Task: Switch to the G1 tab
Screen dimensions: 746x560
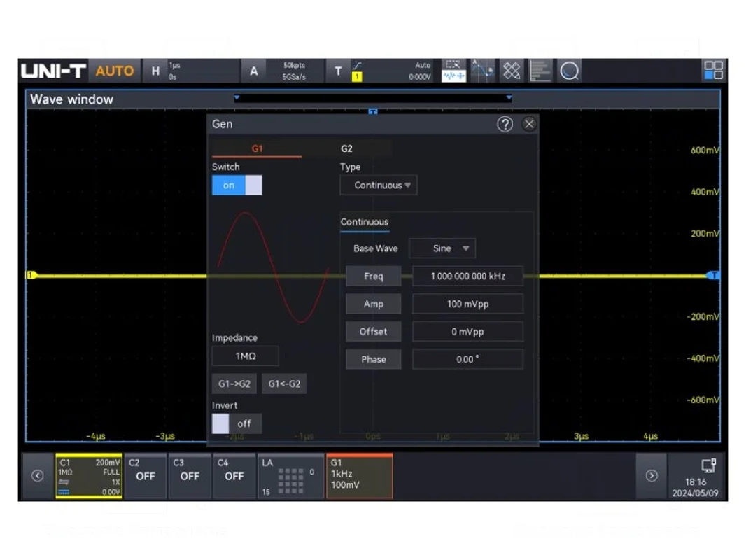Action: click(x=257, y=148)
